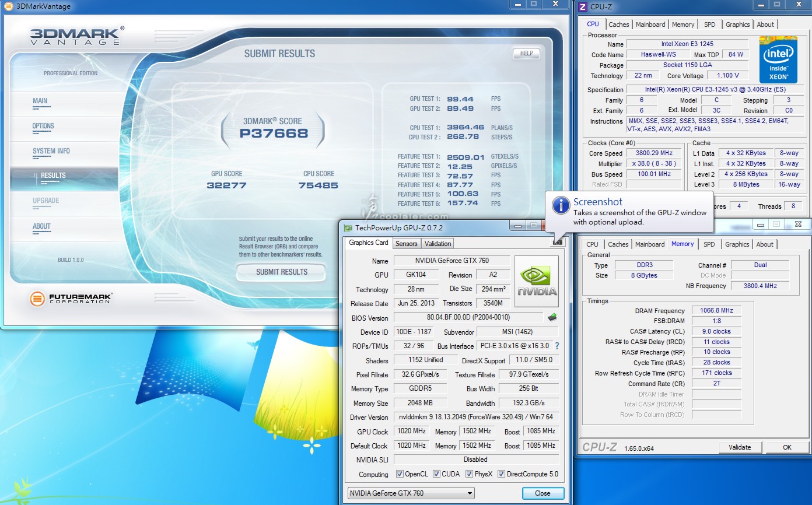
Task: Open OPTIONS in 3DMark Vantage sidebar
Action: 43,126
